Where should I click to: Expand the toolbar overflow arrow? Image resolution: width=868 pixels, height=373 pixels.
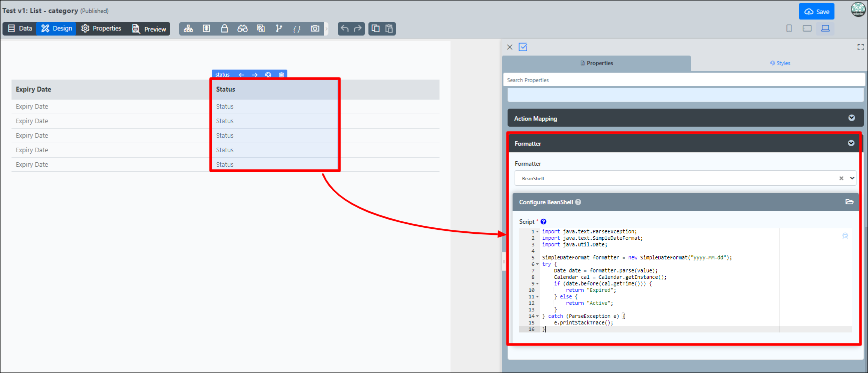[326, 29]
